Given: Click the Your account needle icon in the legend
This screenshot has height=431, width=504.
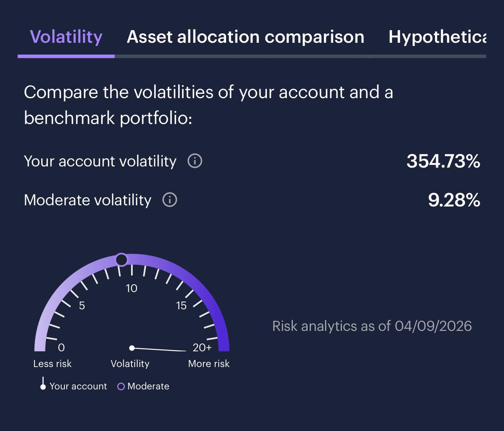Looking at the screenshot, I should tap(43, 384).
